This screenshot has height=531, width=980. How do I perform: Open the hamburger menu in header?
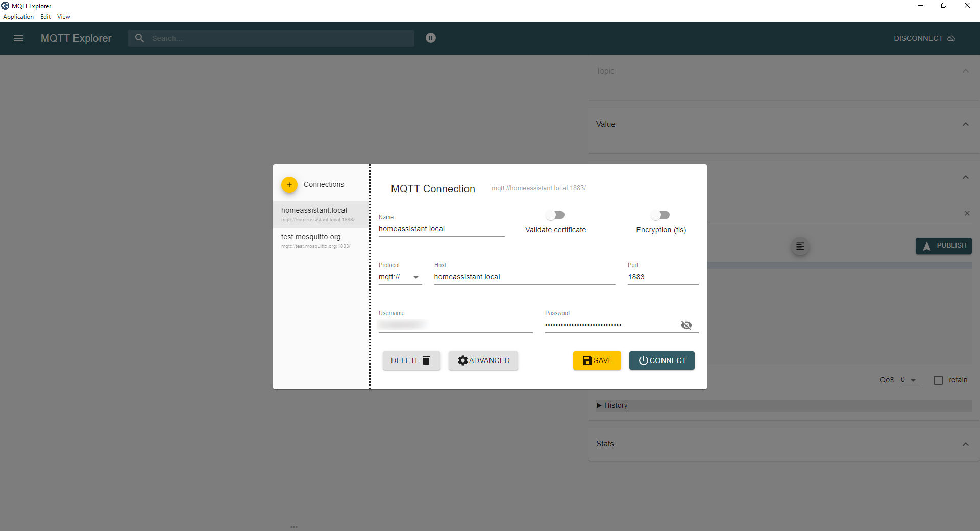[18, 38]
